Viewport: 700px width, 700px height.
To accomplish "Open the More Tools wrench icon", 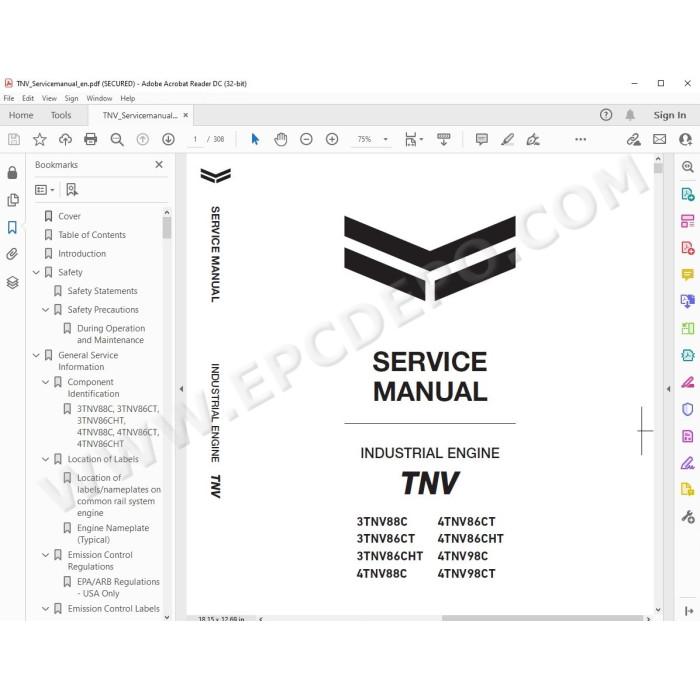I will tap(688, 517).
